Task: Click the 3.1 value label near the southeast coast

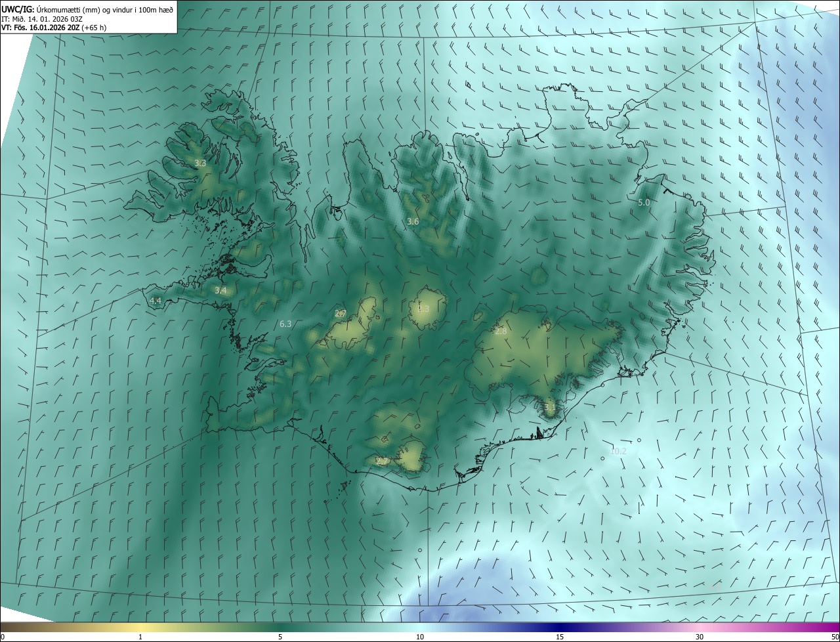Action: [550, 407]
